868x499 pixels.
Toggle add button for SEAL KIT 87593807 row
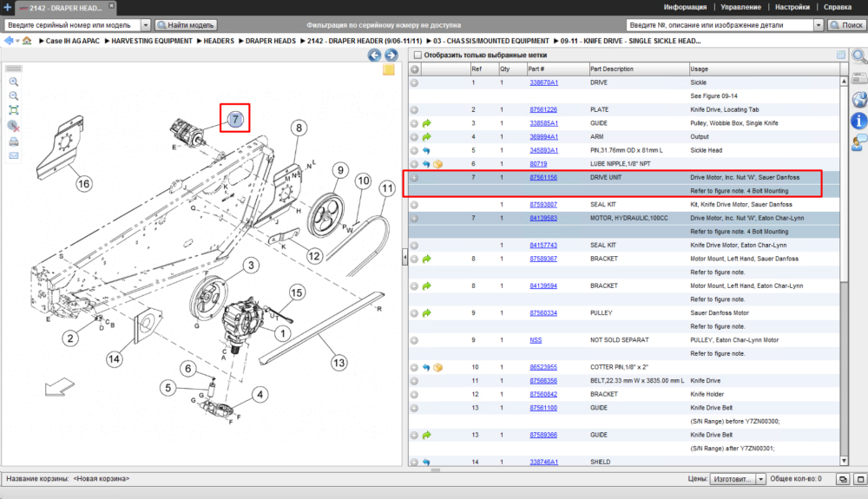pos(414,205)
